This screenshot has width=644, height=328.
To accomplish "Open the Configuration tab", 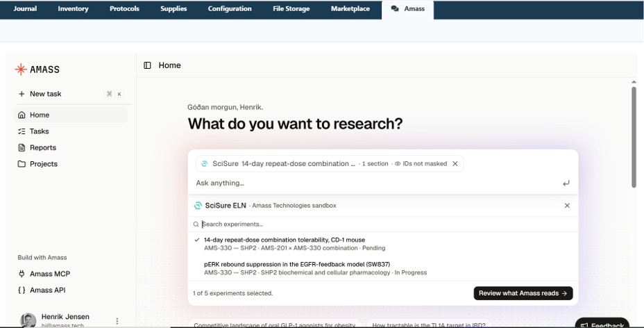I will coord(230,8).
